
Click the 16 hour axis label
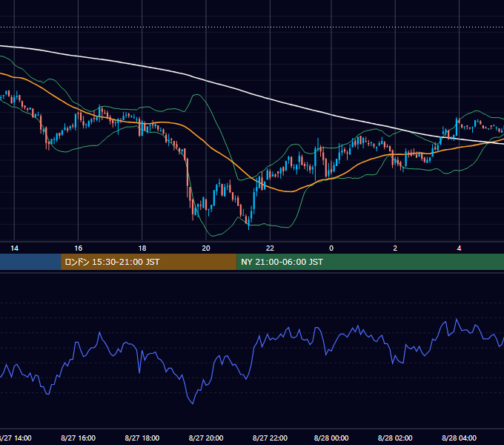coord(78,248)
